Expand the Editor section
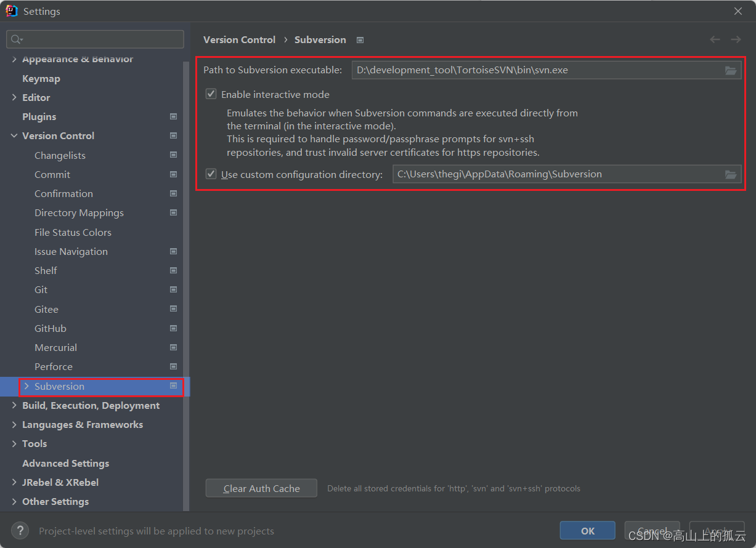 tap(14, 97)
